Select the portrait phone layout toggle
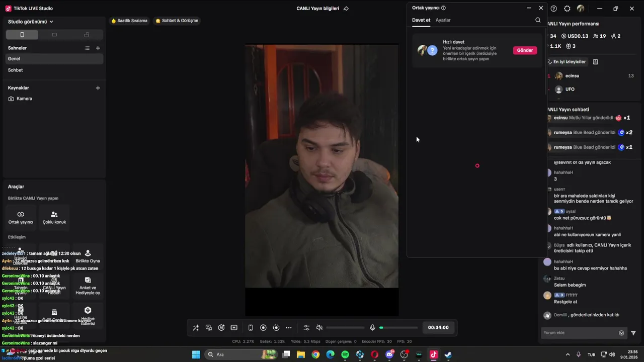644x362 pixels. pyautogui.click(x=22, y=35)
